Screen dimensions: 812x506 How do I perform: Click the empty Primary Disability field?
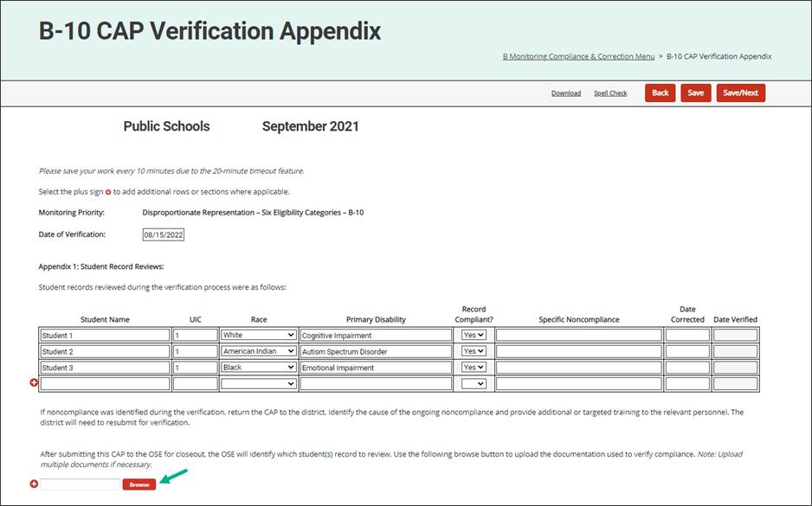pyautogui.click(x=376, y=383)
